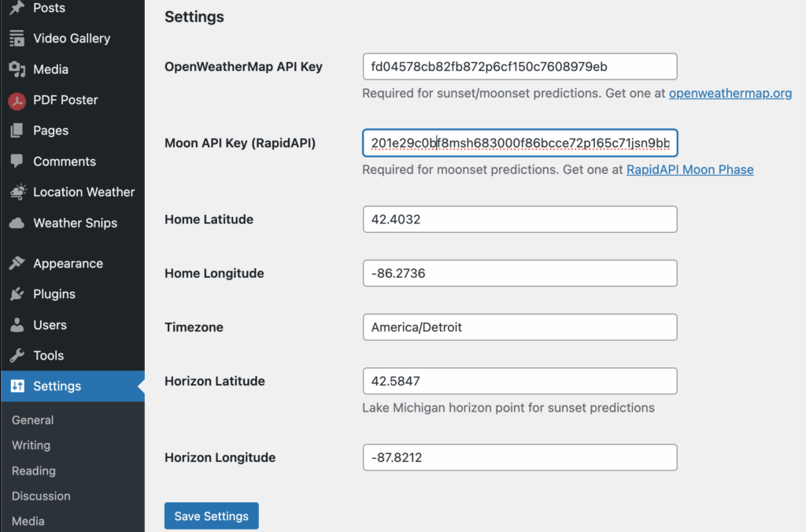Select the General settings submenu
The height and width of the screenshot is (532, 806).
[x=33, y=420]
